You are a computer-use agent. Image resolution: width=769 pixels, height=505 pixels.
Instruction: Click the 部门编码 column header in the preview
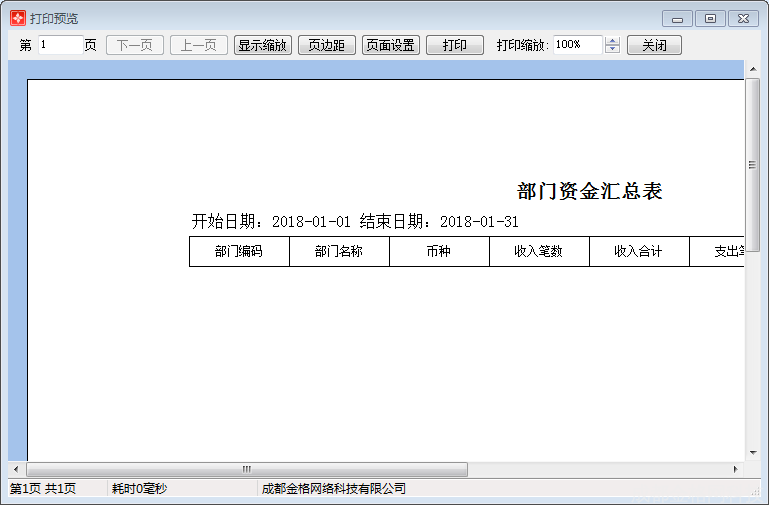[239, 252]
